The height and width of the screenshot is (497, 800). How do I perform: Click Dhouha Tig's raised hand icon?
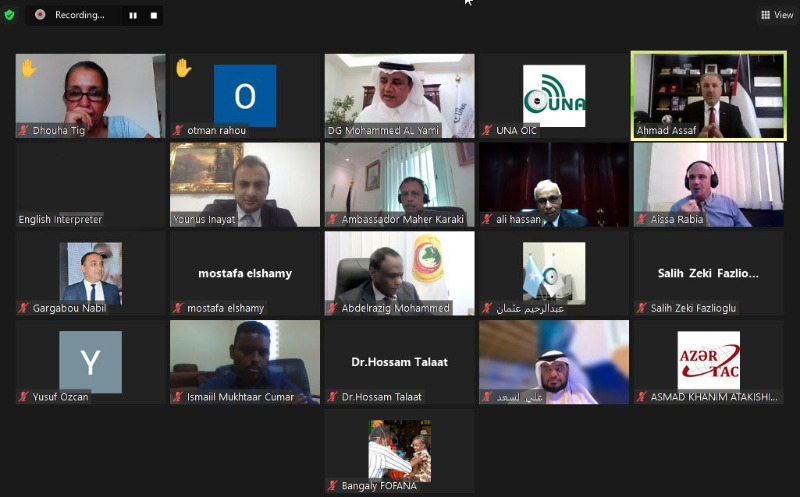[29, 68]
